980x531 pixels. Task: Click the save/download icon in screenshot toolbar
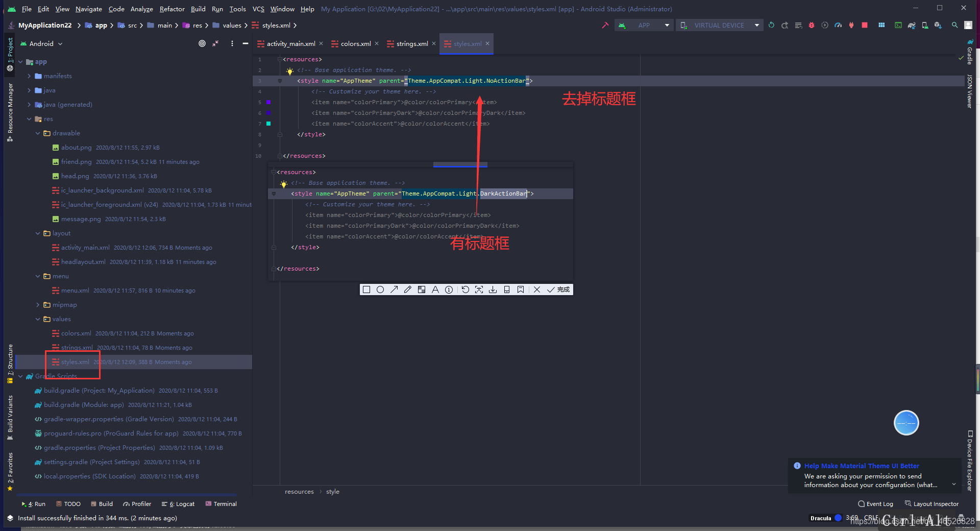click(493, 289)
